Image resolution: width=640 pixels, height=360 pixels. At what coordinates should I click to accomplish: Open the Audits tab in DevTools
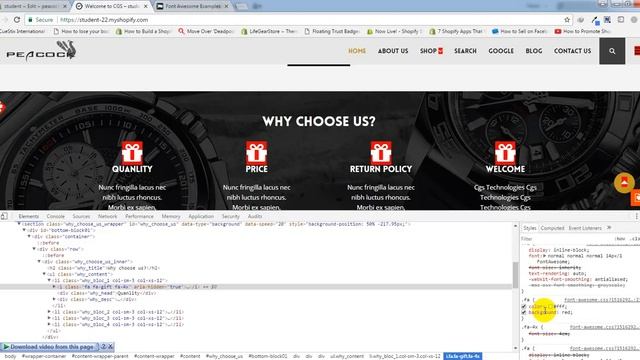(255, 216)
